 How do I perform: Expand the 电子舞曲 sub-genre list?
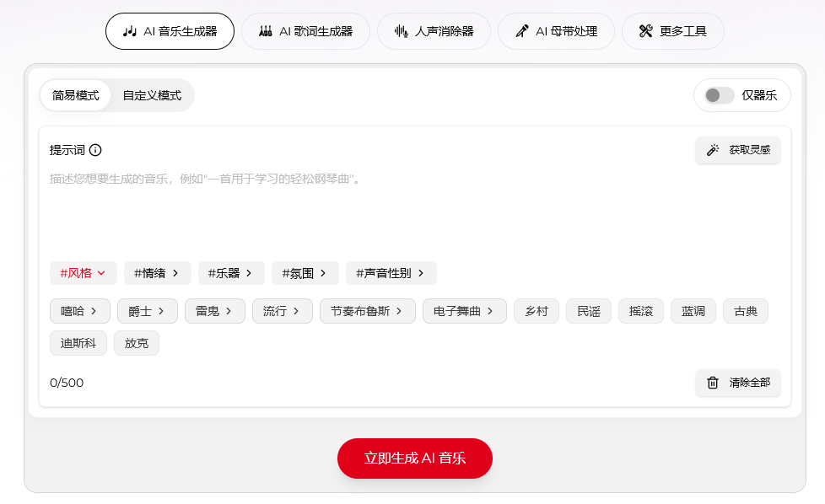pos(464,311)
